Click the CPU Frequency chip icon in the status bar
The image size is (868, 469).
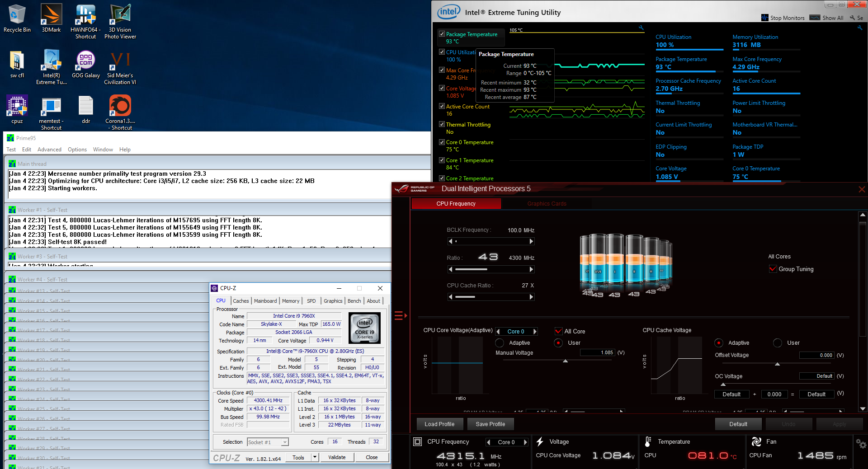(x=418, y=441)
